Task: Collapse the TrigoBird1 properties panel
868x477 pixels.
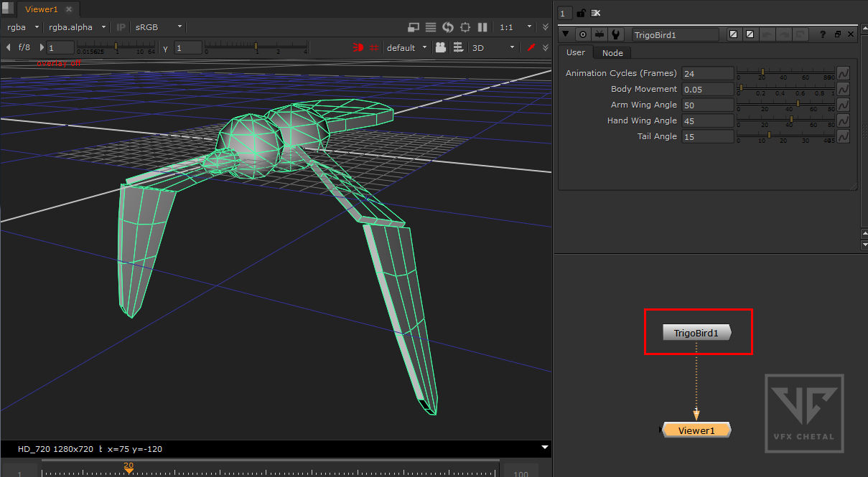Action: pyautogui.click(x=566, y=34)
